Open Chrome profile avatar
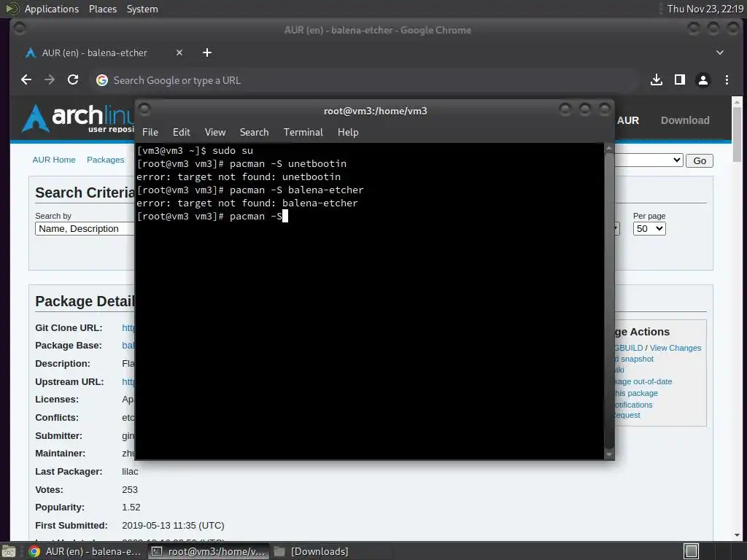Image resolution: width=747 pixels, height=560 pixels. pyautogui.click(x=703, y=80)
